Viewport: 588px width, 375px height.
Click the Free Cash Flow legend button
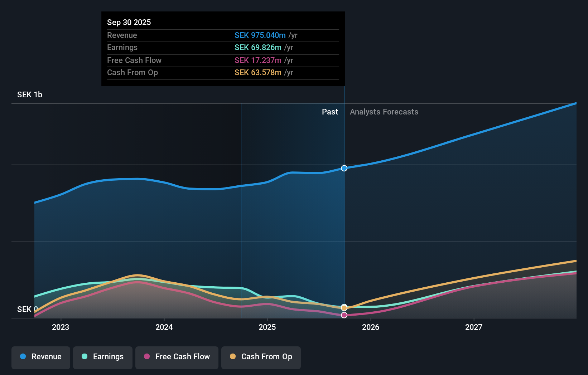[x=177, y=357]
